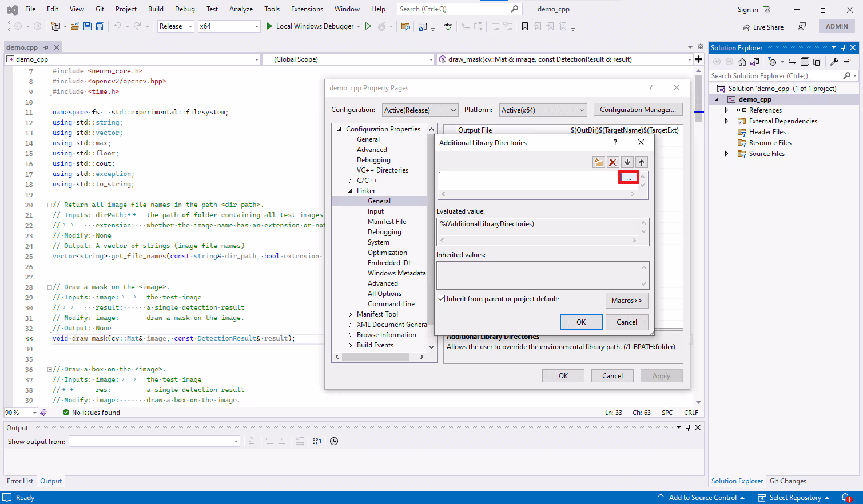Switch views icon in Solution Explorer
863x504 pixels.
(755, 62)
